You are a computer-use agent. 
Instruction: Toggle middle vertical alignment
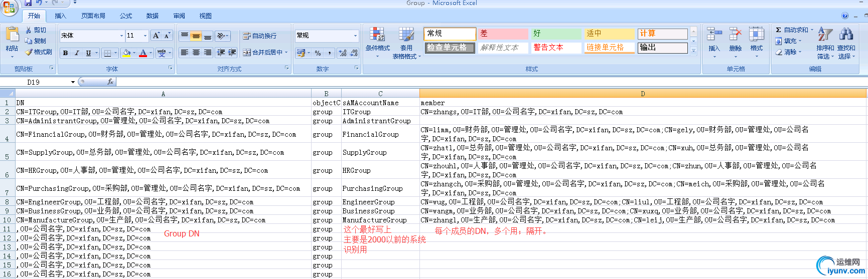(196, 36)
